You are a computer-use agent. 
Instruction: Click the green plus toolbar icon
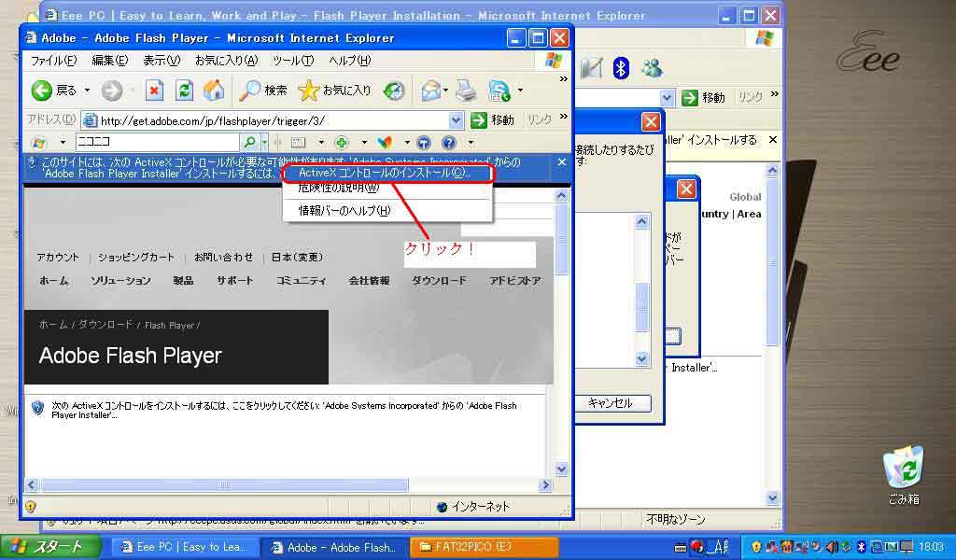[342, 143]
